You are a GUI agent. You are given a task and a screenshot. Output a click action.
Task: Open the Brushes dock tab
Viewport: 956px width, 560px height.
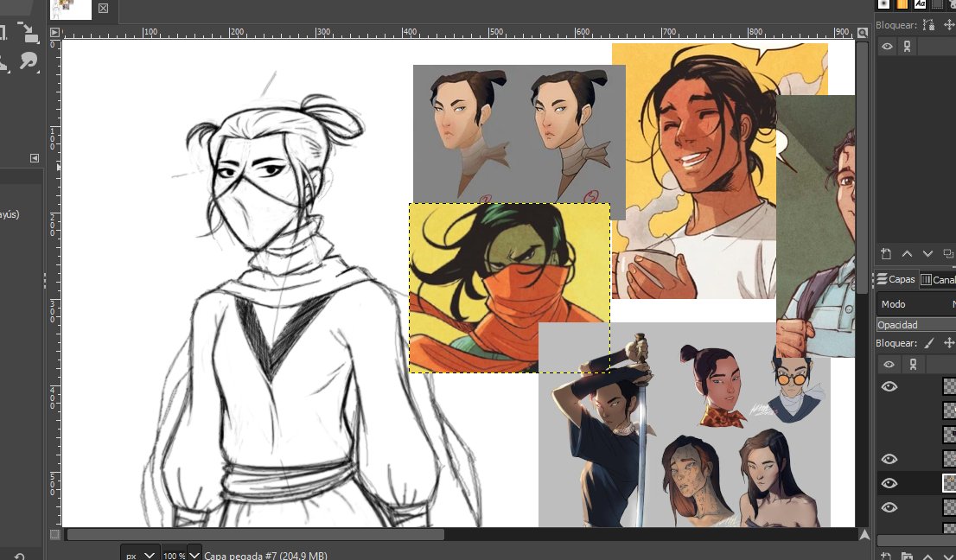pyautogui.click(x=883, y=3)
